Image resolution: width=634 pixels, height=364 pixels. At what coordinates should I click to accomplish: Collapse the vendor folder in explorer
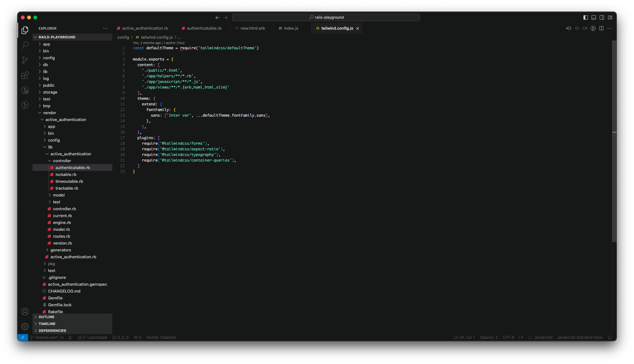tap(49, 113)
